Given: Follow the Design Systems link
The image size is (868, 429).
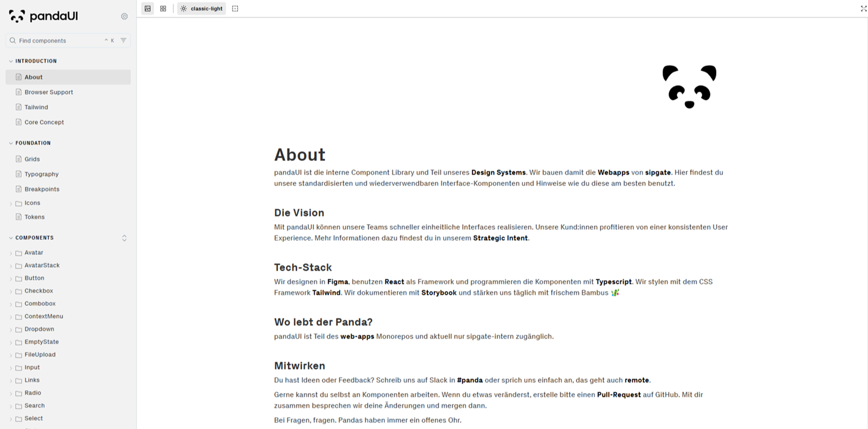Looking at the screenshot, I should [x=498, y=173].
